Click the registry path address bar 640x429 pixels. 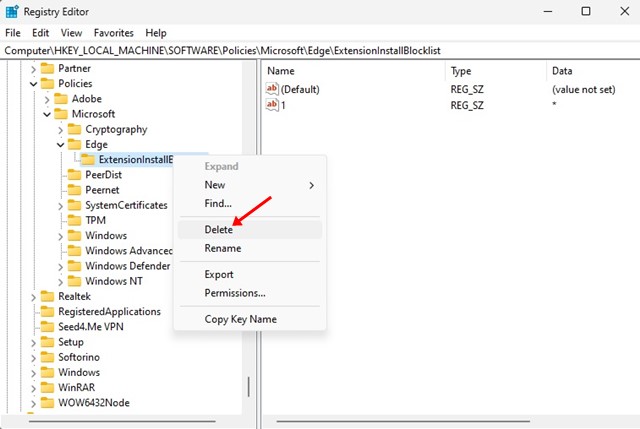pos(320,51)
